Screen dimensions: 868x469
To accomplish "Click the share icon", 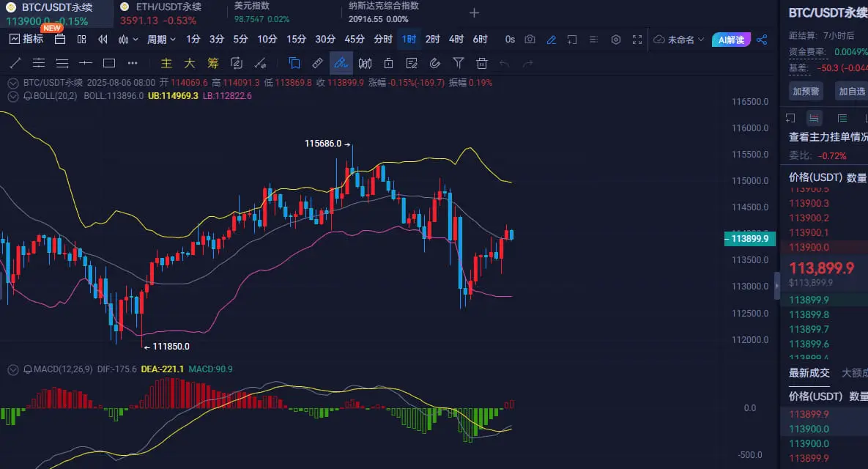I will [x=763, y=40].
